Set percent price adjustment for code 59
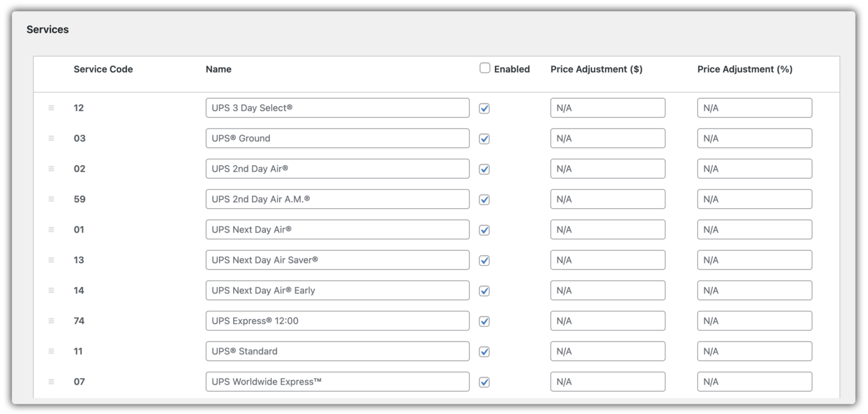 [755, 199]
